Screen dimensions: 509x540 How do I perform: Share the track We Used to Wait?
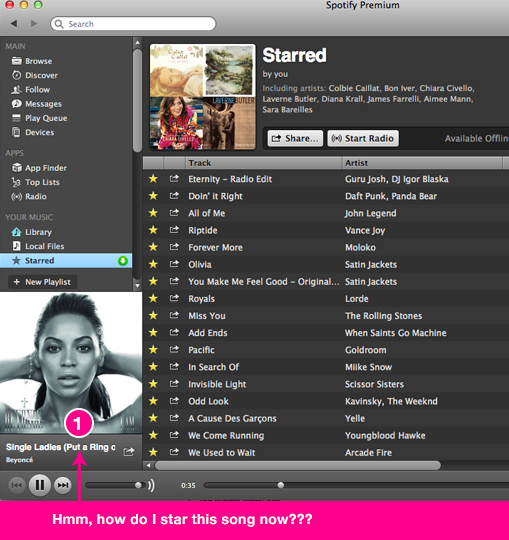click(174, 451)
